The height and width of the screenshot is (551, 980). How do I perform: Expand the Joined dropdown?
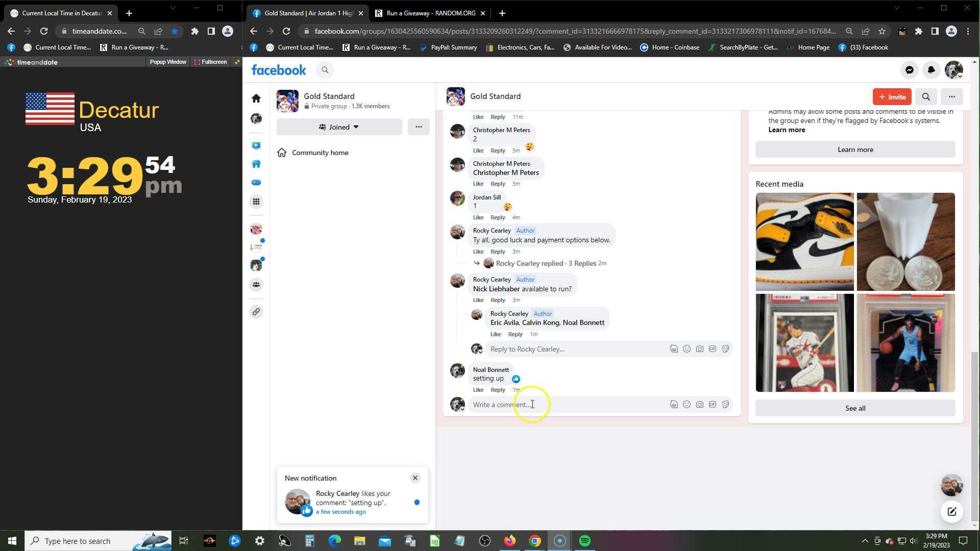pos(339,127)
